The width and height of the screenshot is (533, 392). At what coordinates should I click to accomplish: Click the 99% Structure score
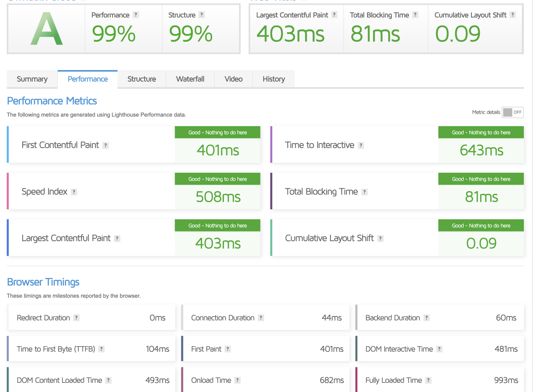click(191, 33)
